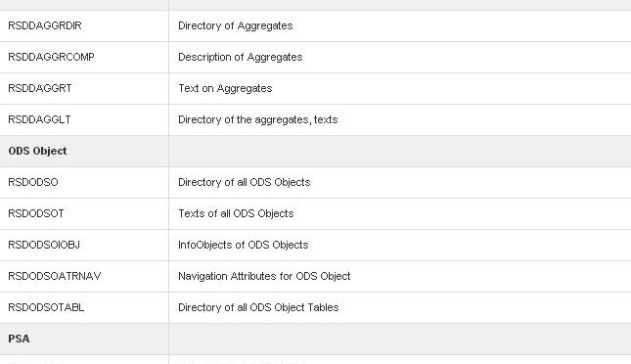Select Texts of all ODS Objects description
This screenshot has height=364, width=631.
pos(236,214)
